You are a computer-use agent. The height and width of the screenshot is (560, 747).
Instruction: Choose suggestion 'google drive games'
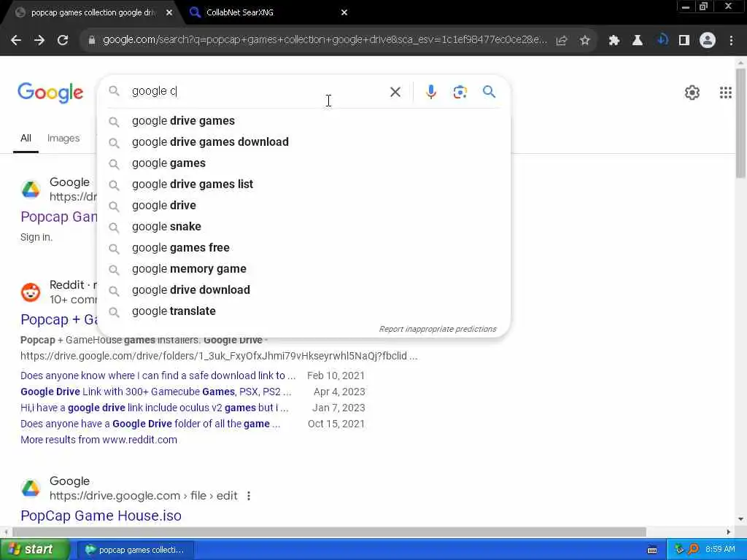pyautogui.click(x=303, y=121)
